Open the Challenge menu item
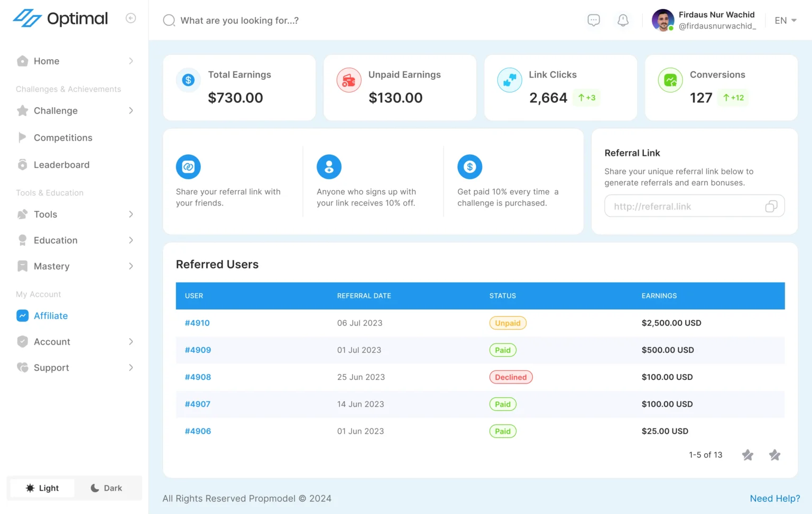Screen dimensions: 812x514 (56, 110)
